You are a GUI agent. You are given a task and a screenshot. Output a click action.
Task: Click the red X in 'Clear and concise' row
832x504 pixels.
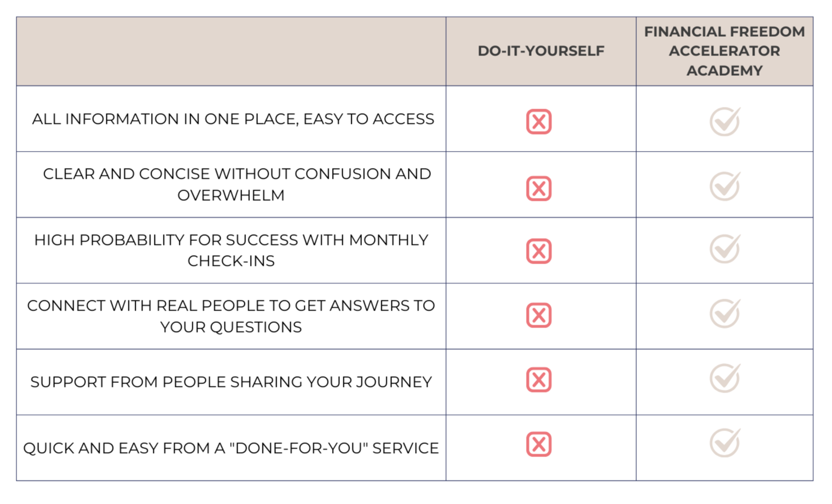[x=538, y=188]
